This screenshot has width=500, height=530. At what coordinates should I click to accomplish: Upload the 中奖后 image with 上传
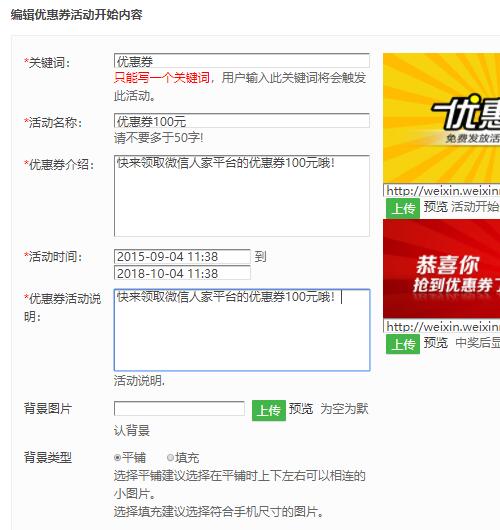[403, 344]
